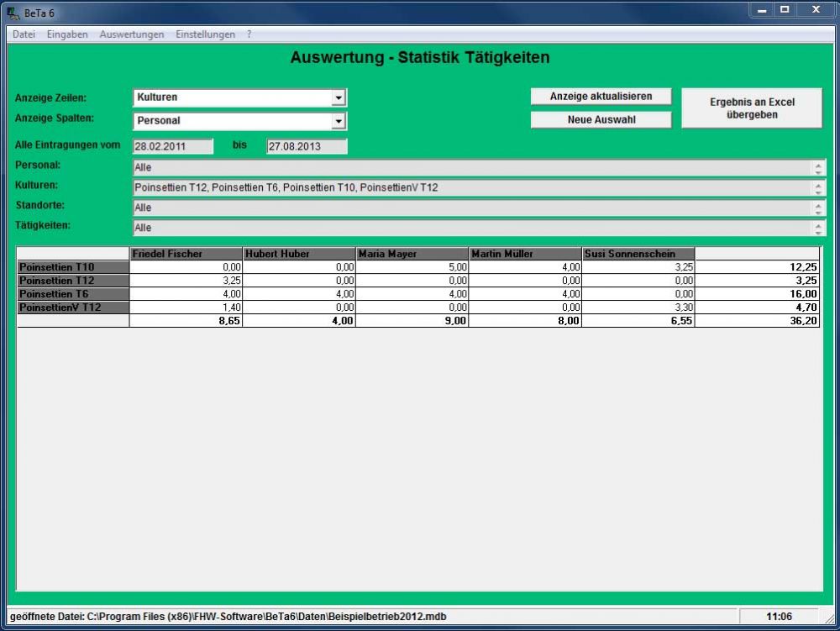The height and width of the screenshot is (631, 840).
Task: Expand the Anzeige Zeilen dropdown showing Kulturen
Action: (x=339, y=97)
